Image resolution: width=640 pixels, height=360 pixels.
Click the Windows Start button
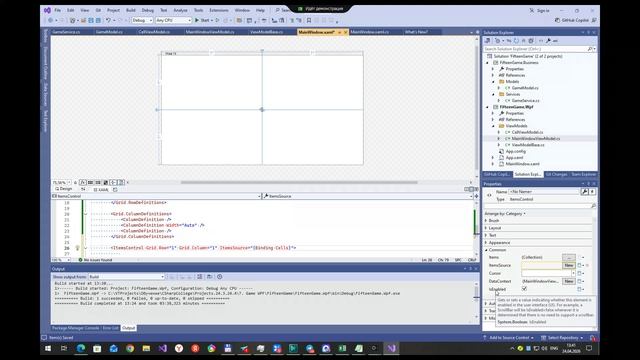[48, 348]
